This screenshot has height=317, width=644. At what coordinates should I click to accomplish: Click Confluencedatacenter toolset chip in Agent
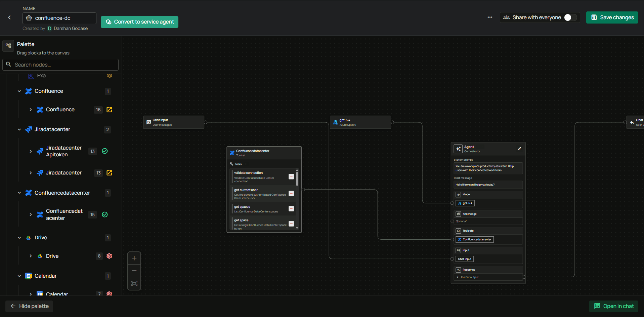click(475, 239)
